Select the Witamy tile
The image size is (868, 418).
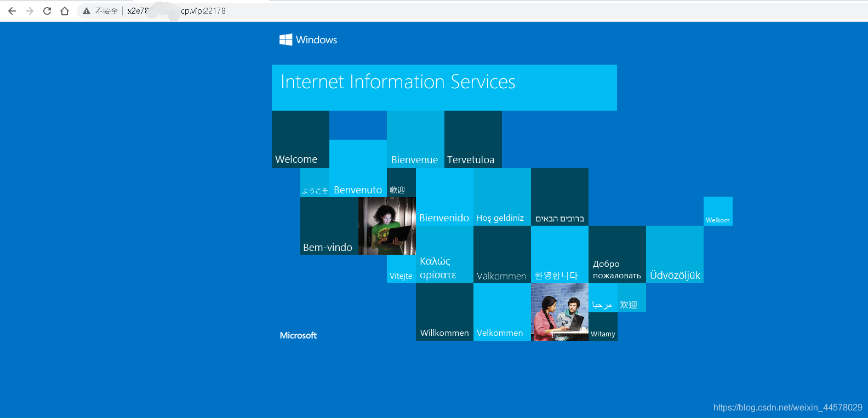point(603,327)
